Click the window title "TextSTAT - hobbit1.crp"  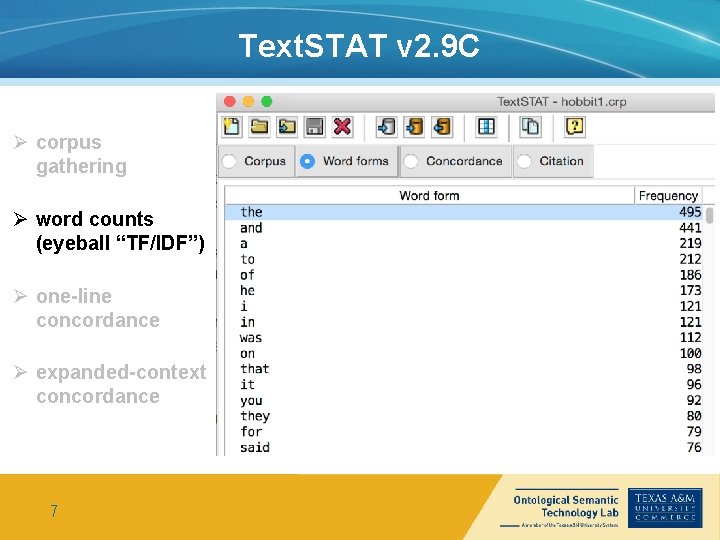561,101
